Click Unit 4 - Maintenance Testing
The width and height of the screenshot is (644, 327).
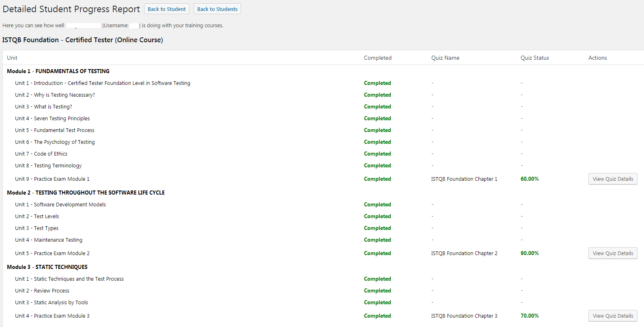pos(49,240)
